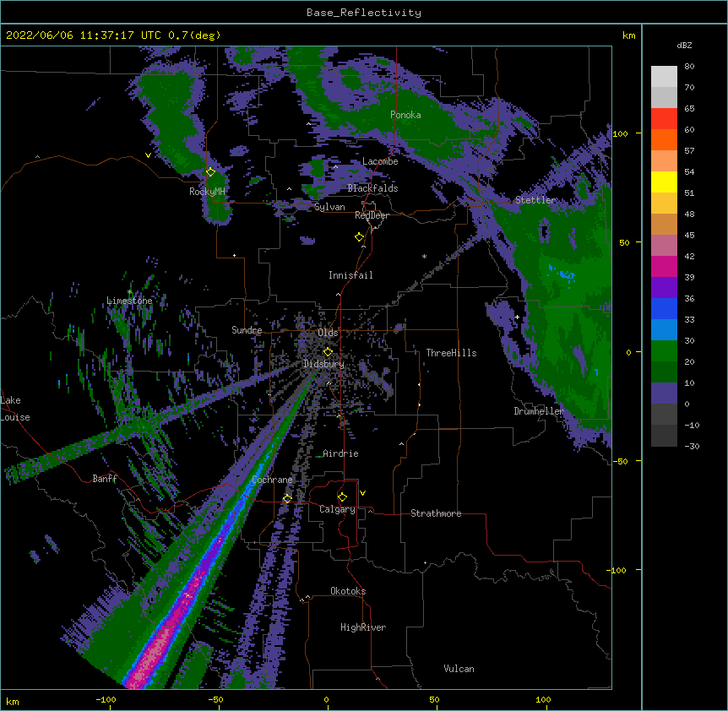Screen dimensions: 728x711
Task: Click the 45 value in the dBZ legend
Action: click(689, 235)
